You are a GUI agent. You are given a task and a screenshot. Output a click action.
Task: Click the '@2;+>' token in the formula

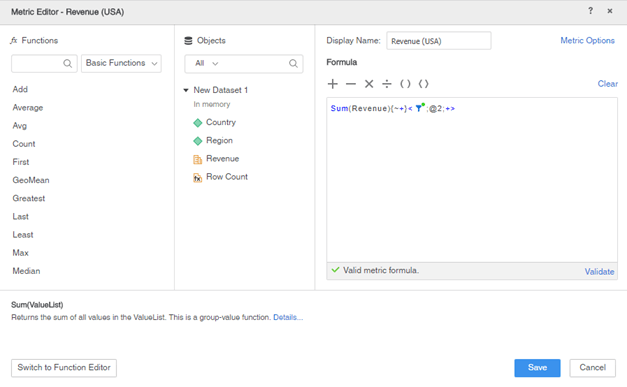coord(442,108)
